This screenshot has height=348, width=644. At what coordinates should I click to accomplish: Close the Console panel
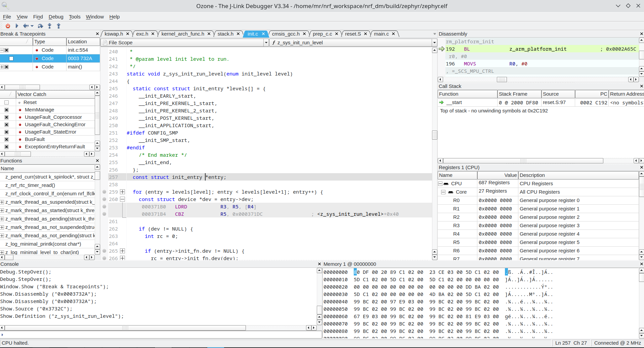pyautogui.click(x=319, y=264)
